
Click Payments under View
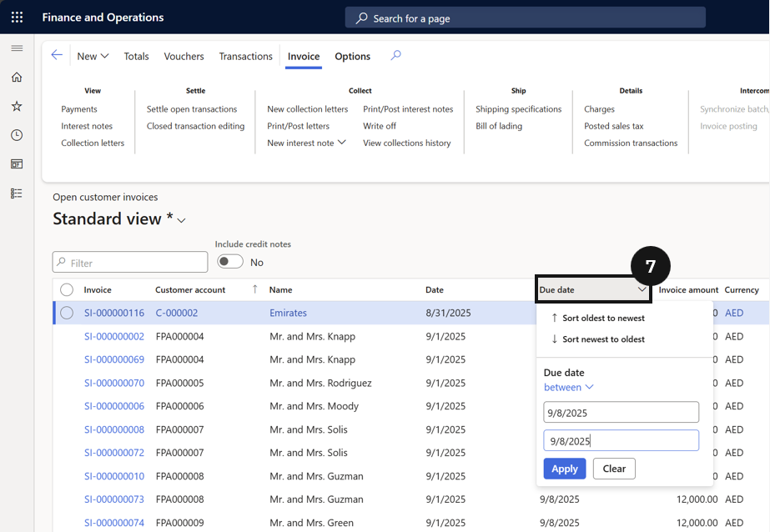[x=79, y=109]
